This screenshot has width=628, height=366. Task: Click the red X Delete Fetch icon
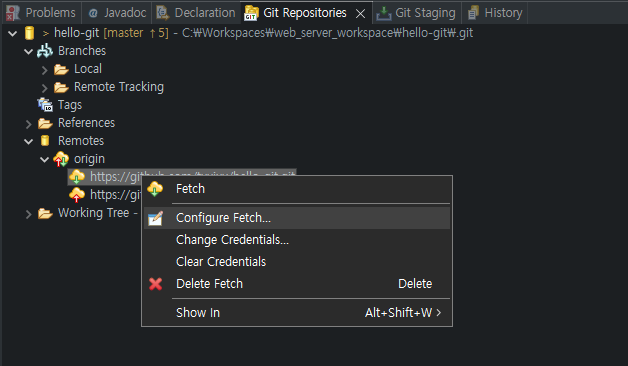(x=155, y=284)
